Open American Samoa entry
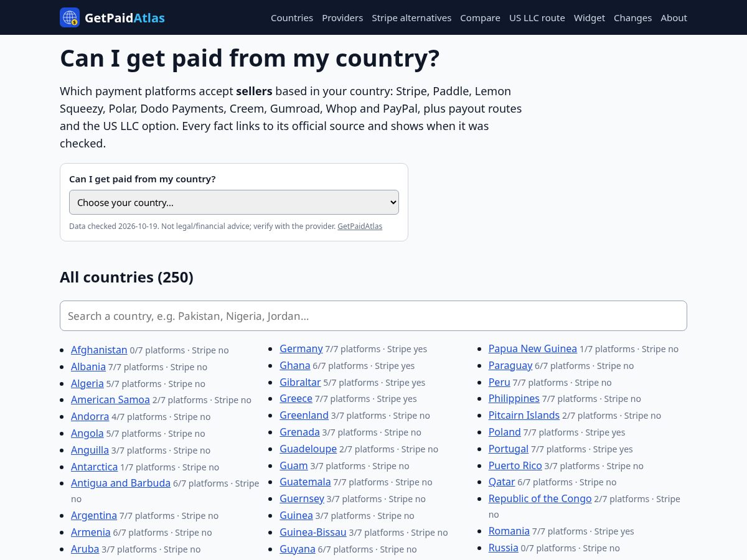Viewport: 747px width, 560px height. click(110, 399)
